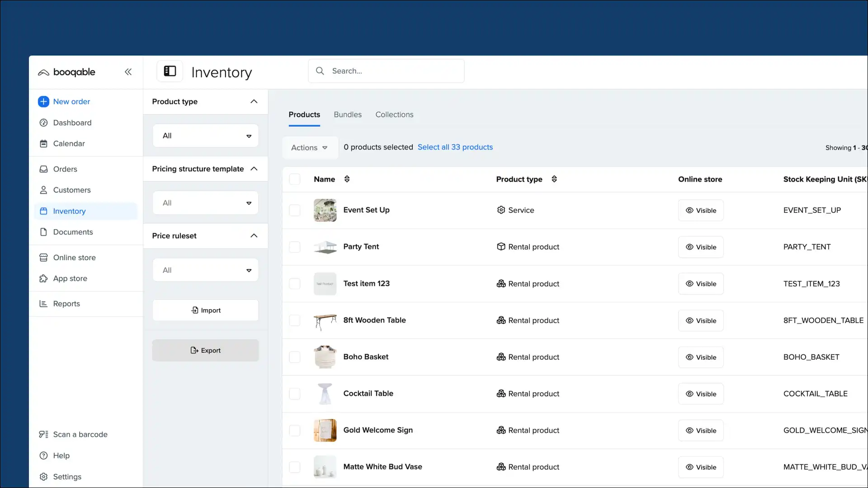Open the Calendar in the sidebar
The image size is (868, 488).
(x=69, y=143)
